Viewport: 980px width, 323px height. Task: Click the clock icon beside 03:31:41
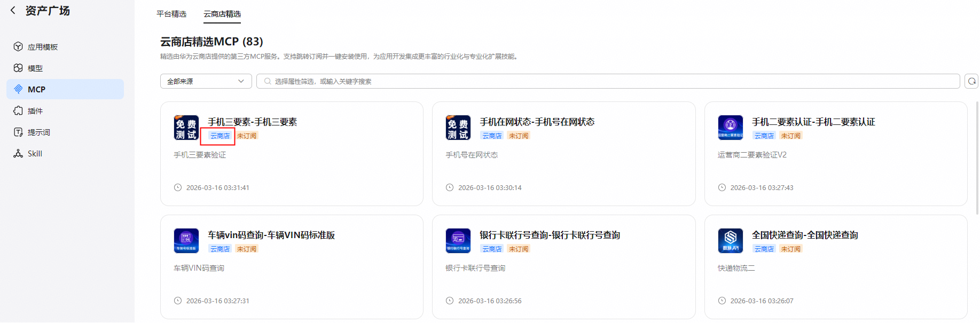click(x=178, y=187)
